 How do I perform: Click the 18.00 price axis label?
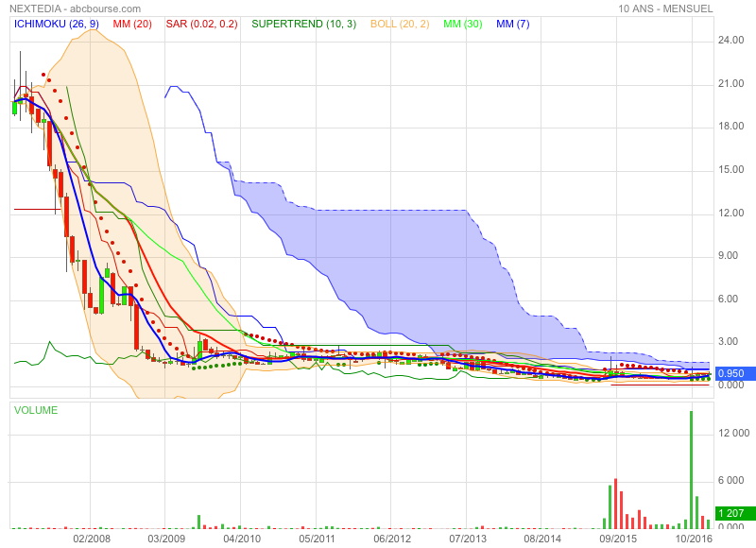point(730,127)
